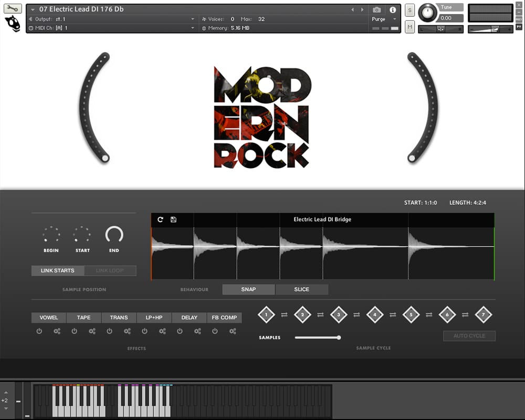Click the instrument info icon

392,9
